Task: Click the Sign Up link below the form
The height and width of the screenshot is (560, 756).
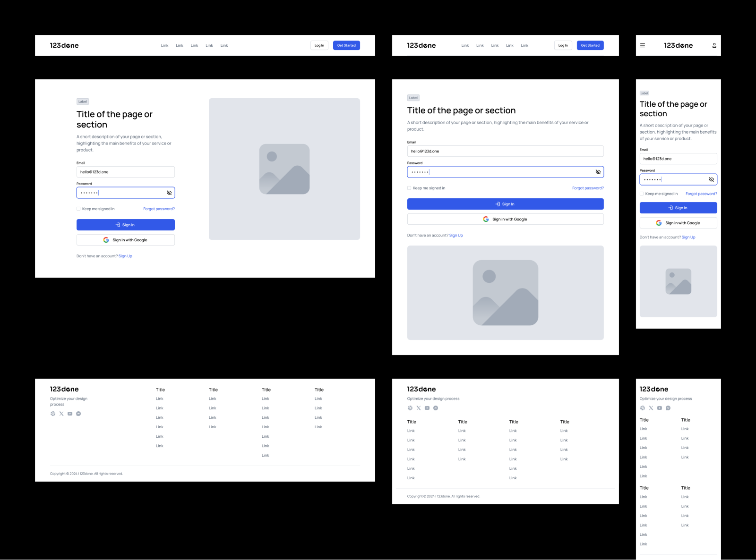Action: point(125,256)
